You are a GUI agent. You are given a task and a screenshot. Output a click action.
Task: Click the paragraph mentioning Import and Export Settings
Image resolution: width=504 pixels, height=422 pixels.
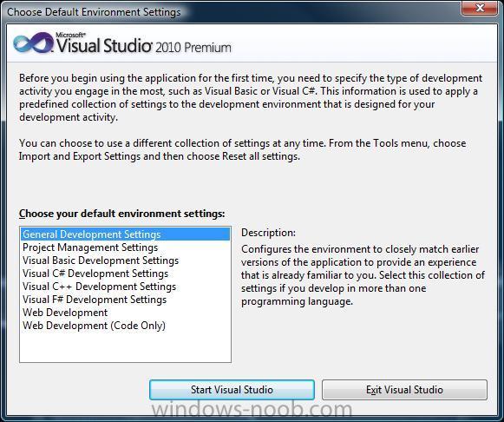[x=242, y=149]
